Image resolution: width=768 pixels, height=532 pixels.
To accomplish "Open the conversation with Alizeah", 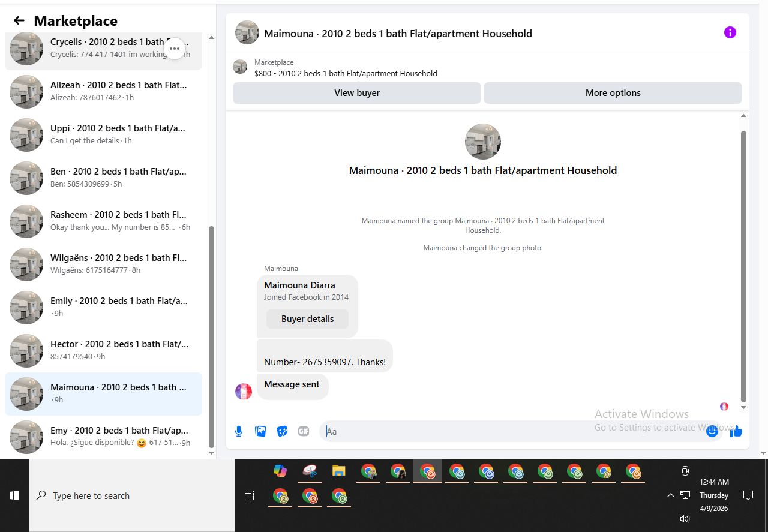I will (103, 92).
